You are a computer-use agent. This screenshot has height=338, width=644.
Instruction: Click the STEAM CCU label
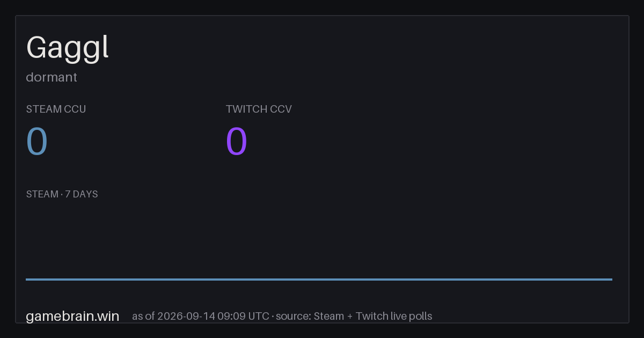pyautogui.click(x=56, y=109)
